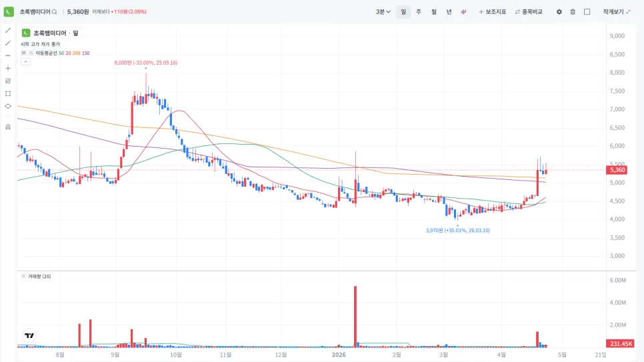Click the 9,000 price axis label
The height and width of the screenshot is (362, 644).
tap(617, 36)
